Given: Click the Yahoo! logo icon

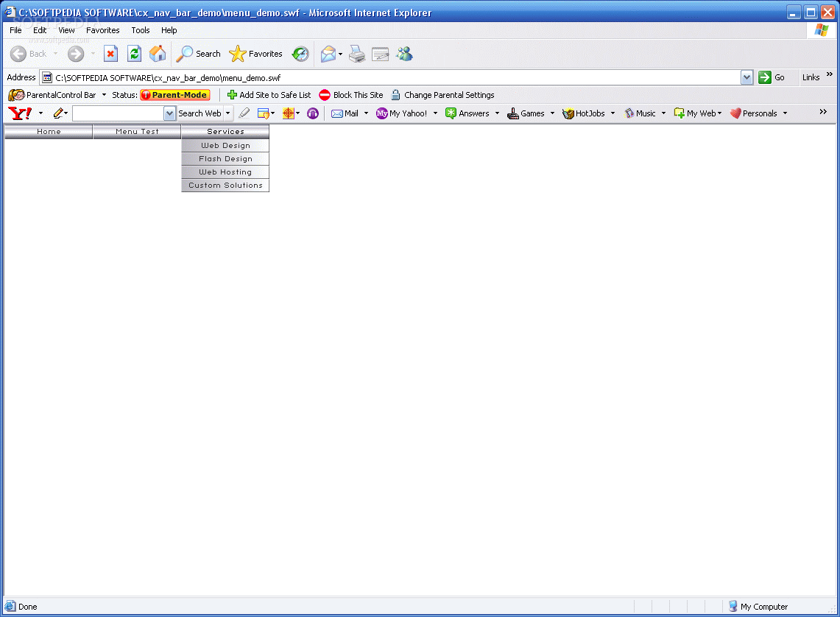Looking at the screenshot, I should [x=21, y=113].
